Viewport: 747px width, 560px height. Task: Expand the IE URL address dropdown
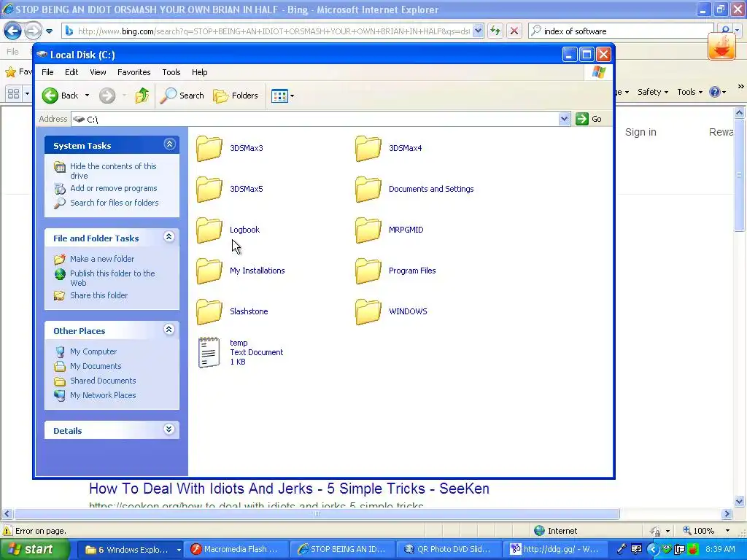pos(478,31)
